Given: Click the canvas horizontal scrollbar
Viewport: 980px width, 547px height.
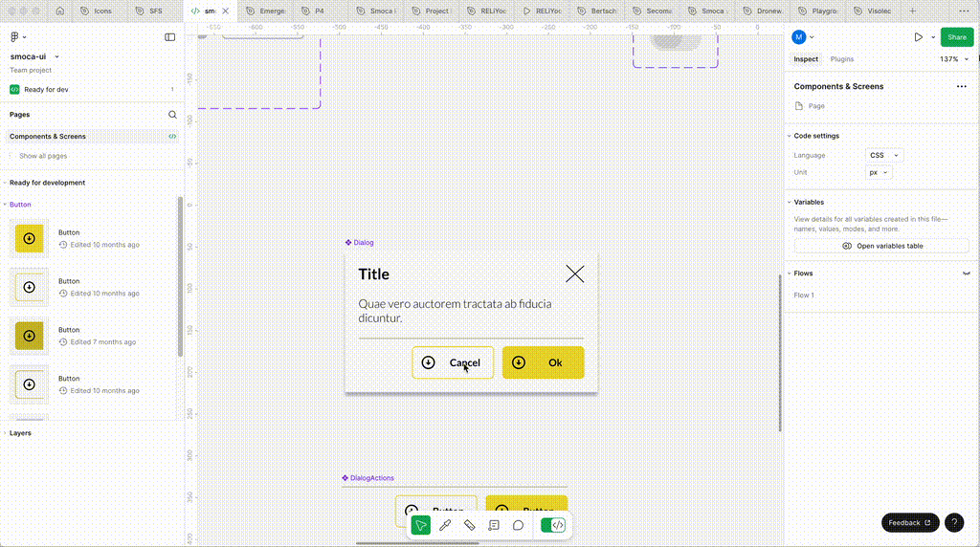Looking at the screenshot, I should coord(417,543).
